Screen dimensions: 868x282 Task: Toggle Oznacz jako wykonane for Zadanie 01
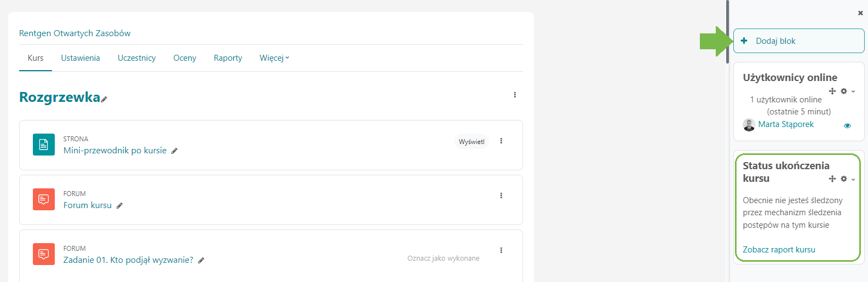[443, 258]
